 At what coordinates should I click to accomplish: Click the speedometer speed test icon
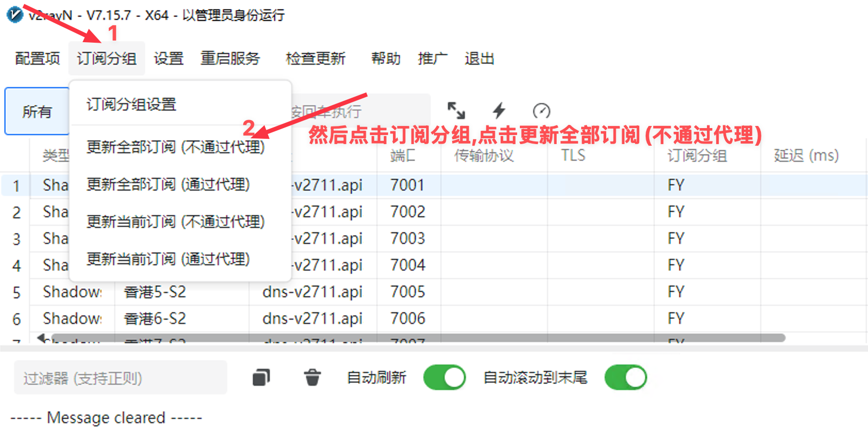[x=541, y=110]
